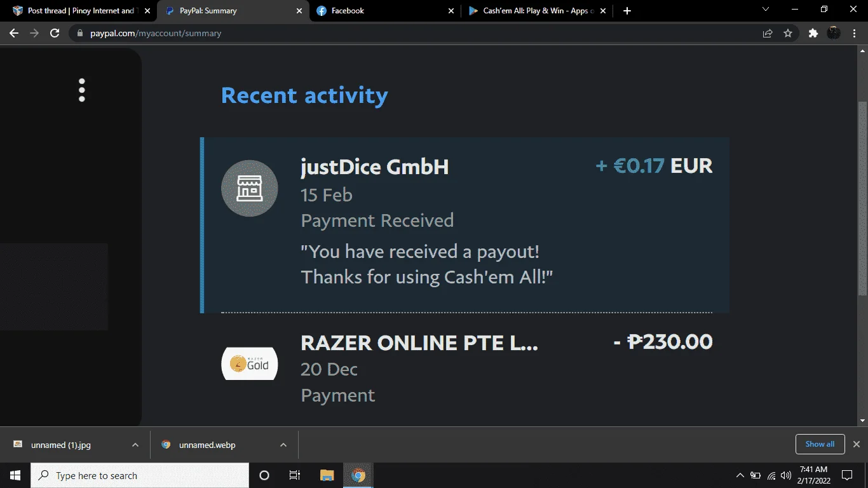868x488 pixels.
Task: Click the Razer Gold logo
Action: (250, 364)
